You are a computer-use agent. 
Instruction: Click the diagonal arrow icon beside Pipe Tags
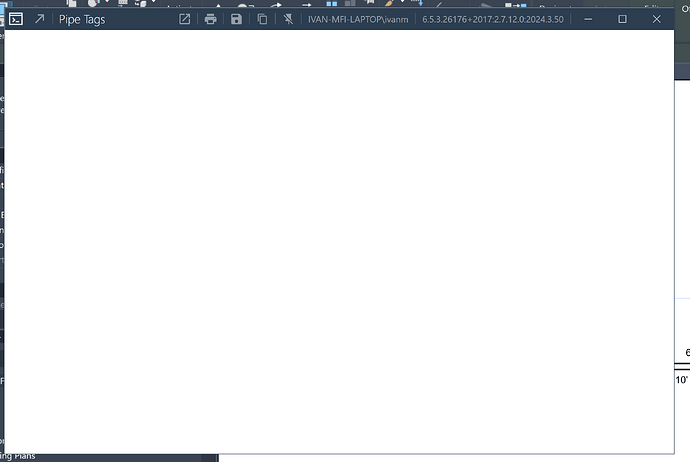tap(40, 19)
